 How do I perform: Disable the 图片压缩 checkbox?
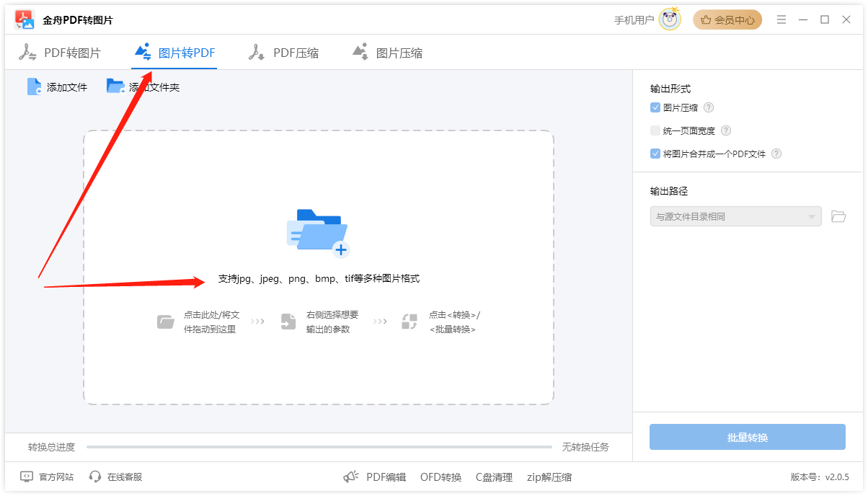click(x=655, y=107)
